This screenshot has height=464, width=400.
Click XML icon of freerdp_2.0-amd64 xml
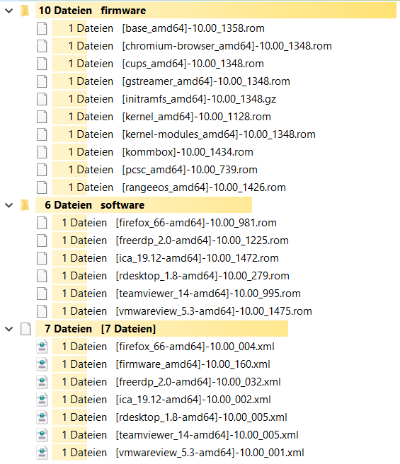(x=42, y=382)
